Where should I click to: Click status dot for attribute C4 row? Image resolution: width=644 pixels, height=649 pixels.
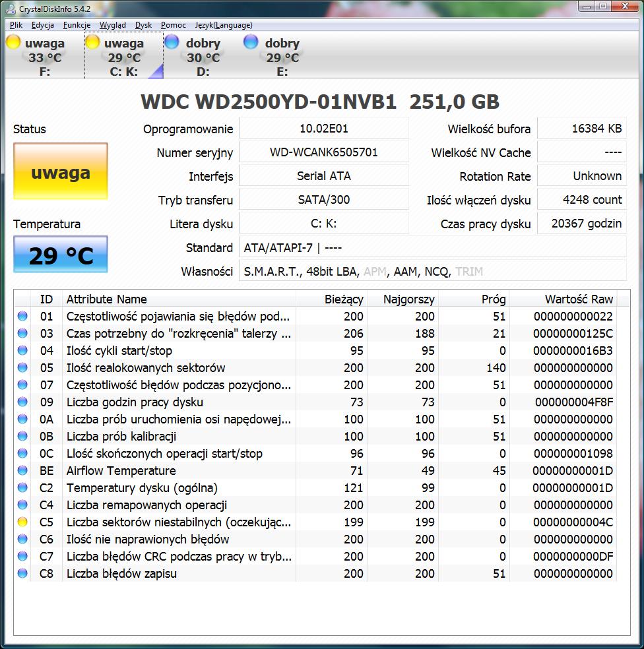click(22, 505)
